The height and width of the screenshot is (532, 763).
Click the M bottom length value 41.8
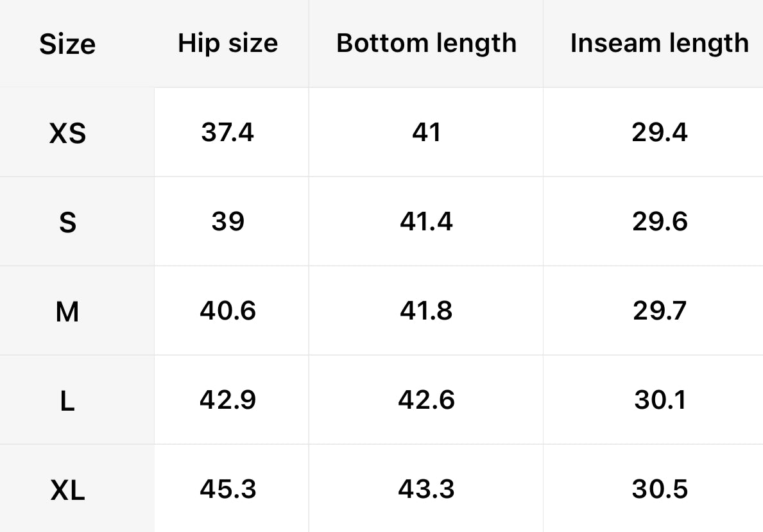(425, 311)
